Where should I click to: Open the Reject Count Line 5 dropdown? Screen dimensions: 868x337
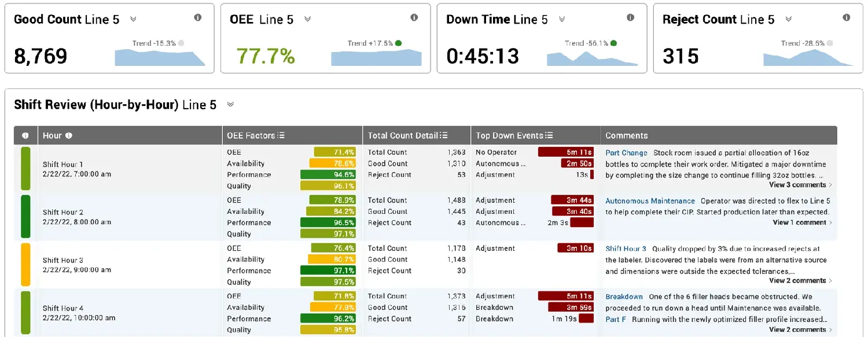coord(788,19)
